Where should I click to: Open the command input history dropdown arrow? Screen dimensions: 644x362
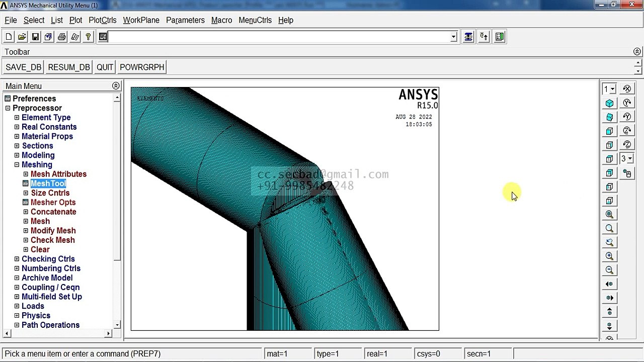tap(453, 37)
